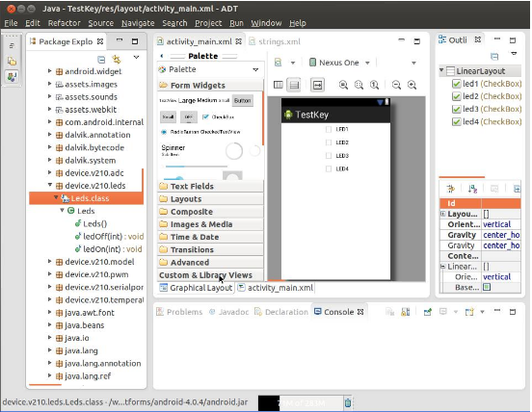Click the Button widget in the palette
Image resolution: width=532 pixels, height=412 pixels.
pos(243,101)
